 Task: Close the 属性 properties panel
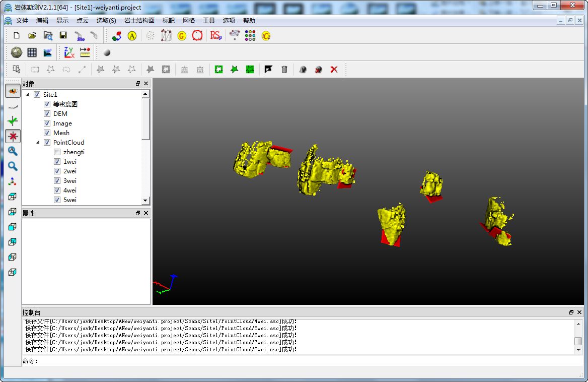(146, 213)
